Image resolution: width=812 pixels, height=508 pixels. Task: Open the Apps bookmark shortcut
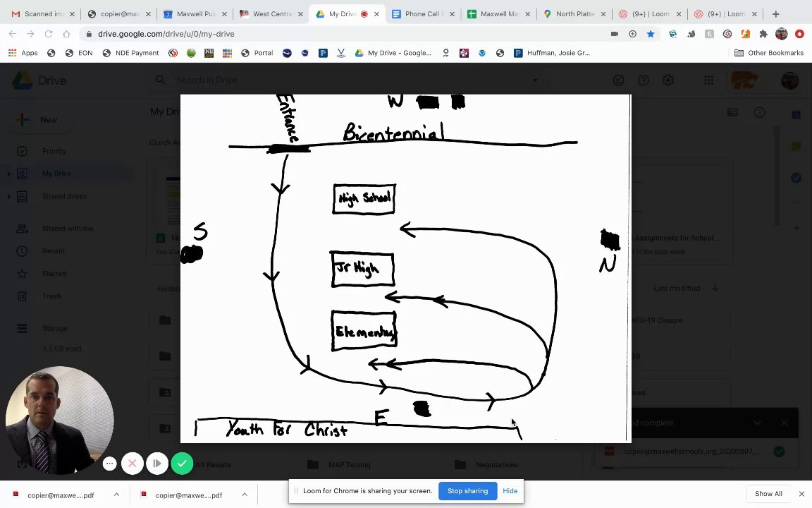point(23,53)
